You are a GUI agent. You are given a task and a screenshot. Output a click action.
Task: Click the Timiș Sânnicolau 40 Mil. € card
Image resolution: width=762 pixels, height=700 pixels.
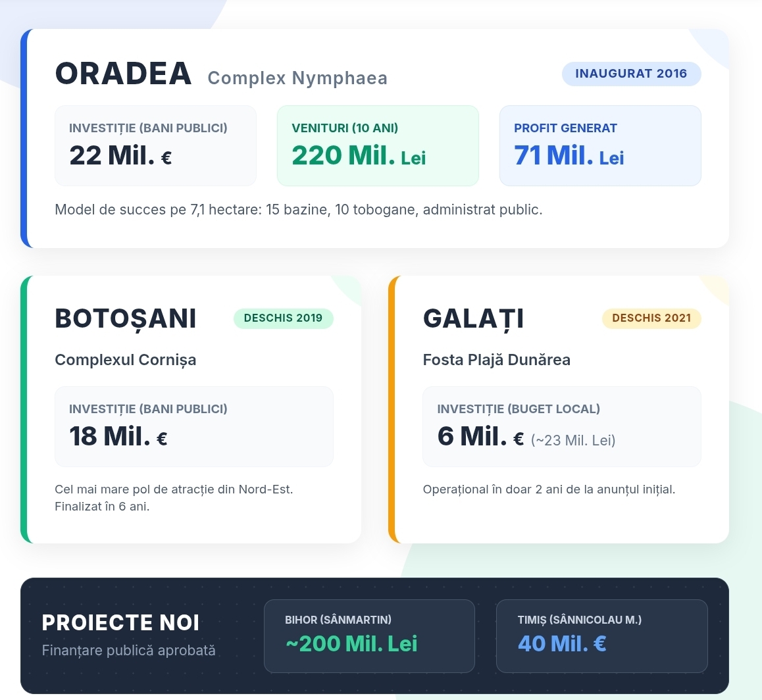(x=601, y=636)
